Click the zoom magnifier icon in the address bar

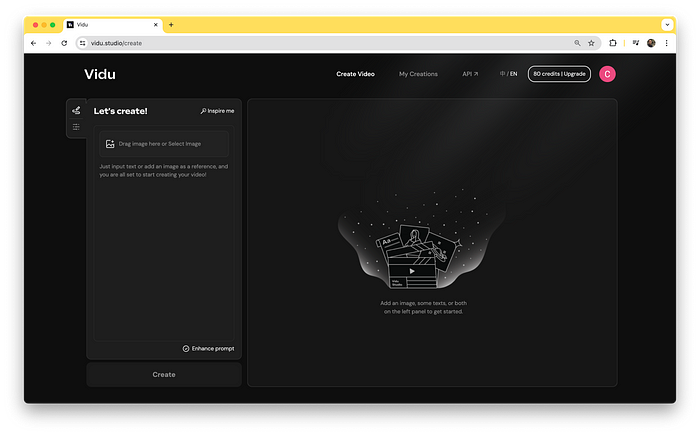click(577, 43)
